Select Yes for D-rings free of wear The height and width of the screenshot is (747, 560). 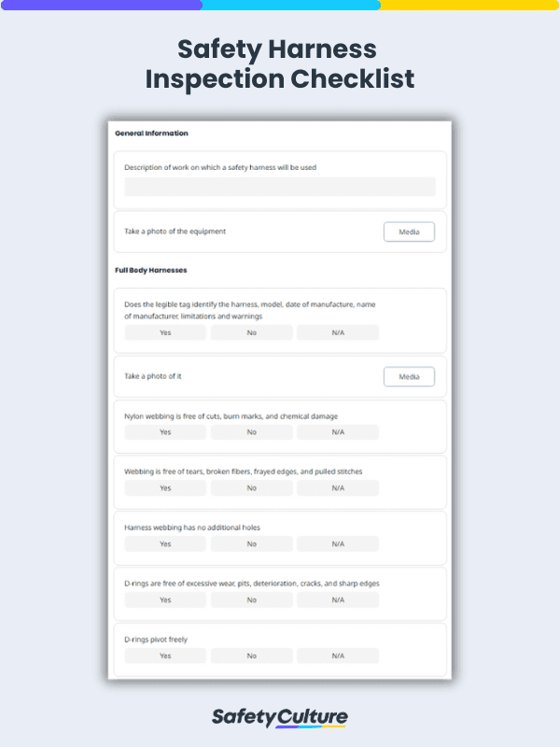click(x=164, y=599)
